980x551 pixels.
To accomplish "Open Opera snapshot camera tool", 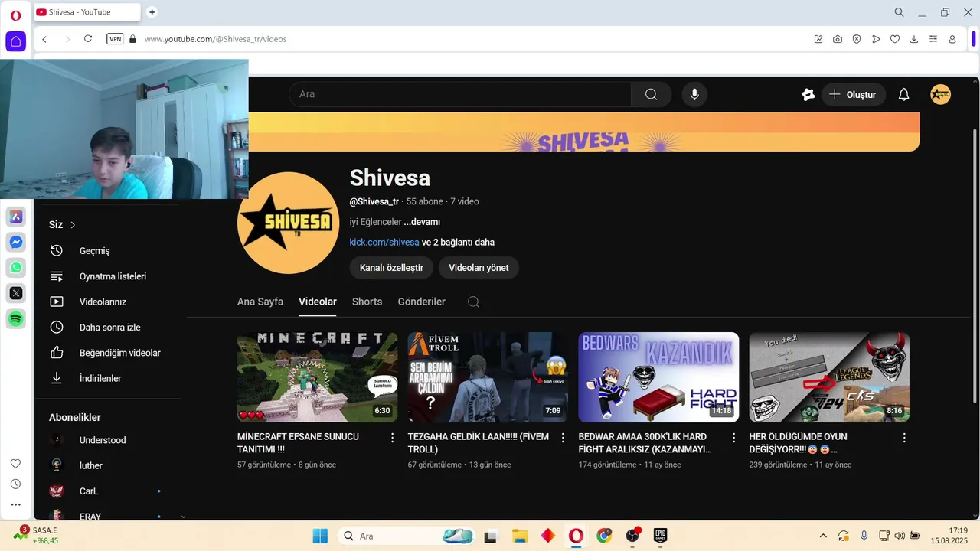I will point(838,39).
